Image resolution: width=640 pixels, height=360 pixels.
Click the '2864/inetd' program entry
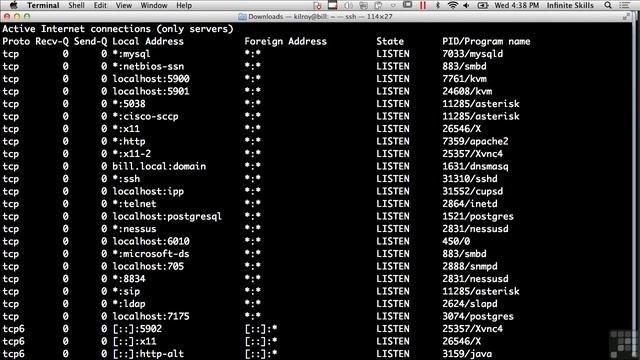(x=470, y=204)
